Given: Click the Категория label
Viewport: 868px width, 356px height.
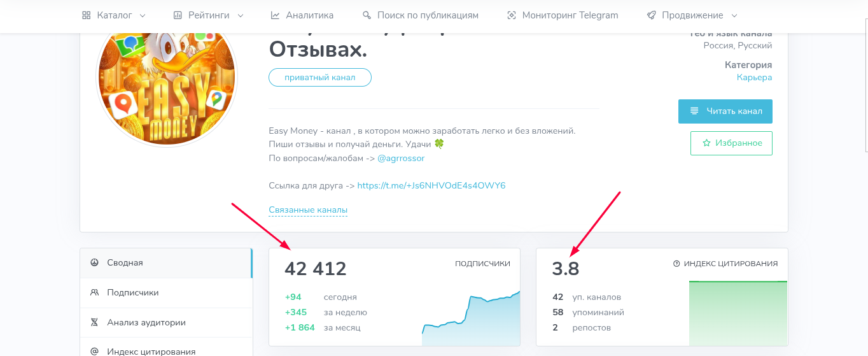Looking at the screenshot, I should (748, 65).
